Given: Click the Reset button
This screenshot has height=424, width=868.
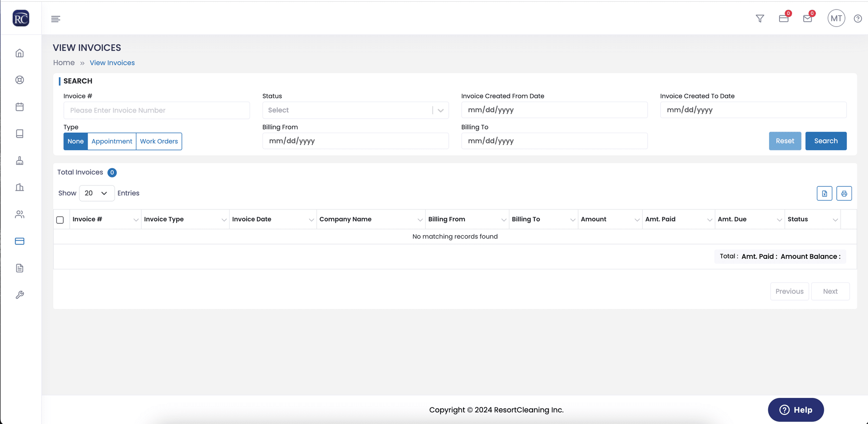Looking at the screenshot, I should pyautogui.click(x=785, y=141).
